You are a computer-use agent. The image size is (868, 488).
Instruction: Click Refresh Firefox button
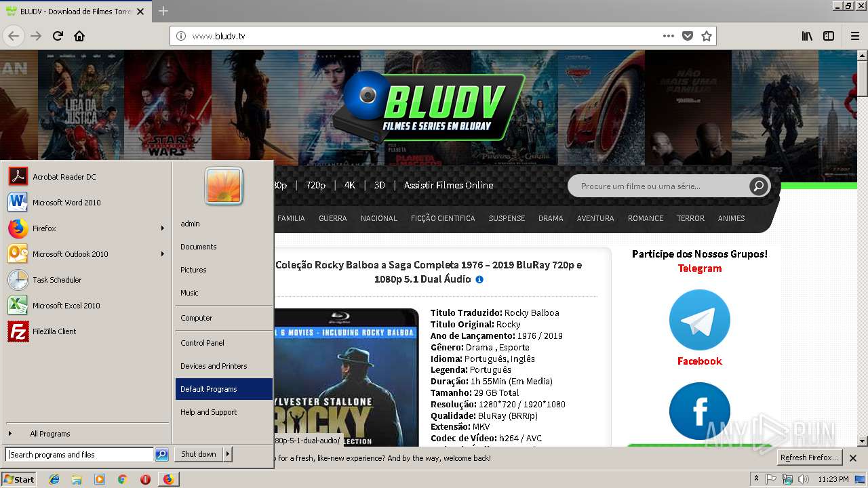pyautogui.click(x=809, y=457)
